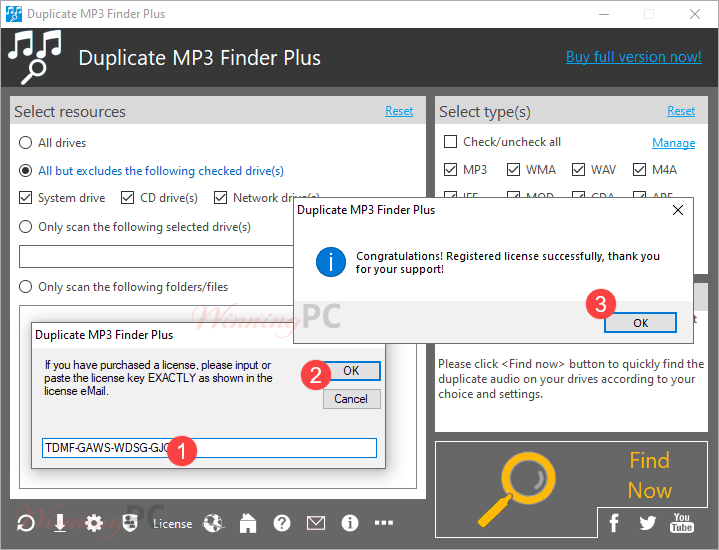Open the home page icon
Screen dimensions: 719x550
pos(248,523)
